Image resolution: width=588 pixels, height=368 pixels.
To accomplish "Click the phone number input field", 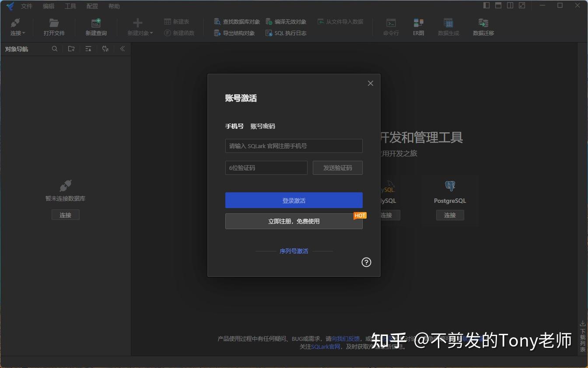I will pos(294,146).
